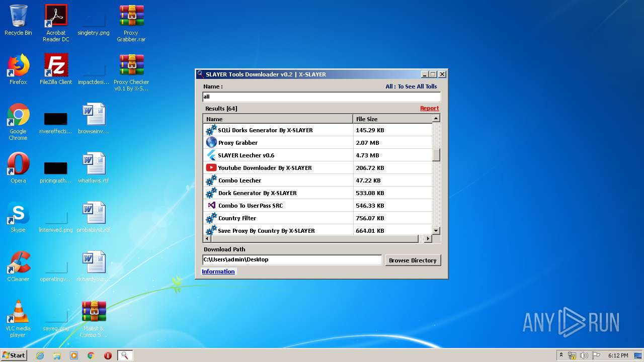This screenshot has height=362, width=644.
Task: Select the Proxy Grabber row name
Action: [x=238, y=143]
